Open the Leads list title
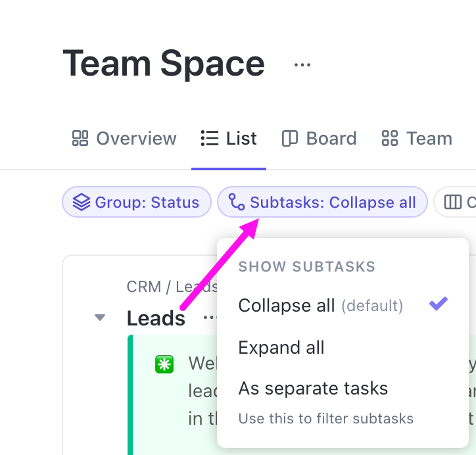The image size is (476, 455). [156, 318]
